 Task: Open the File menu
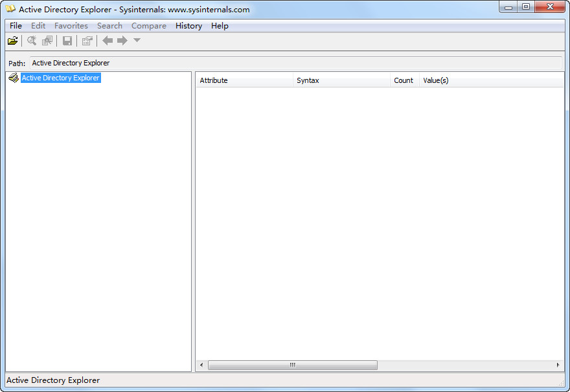[x=16, y=26]
